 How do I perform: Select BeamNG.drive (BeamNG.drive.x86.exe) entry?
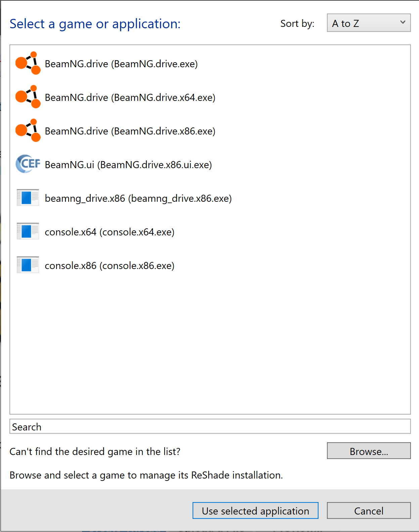(210, 131)
